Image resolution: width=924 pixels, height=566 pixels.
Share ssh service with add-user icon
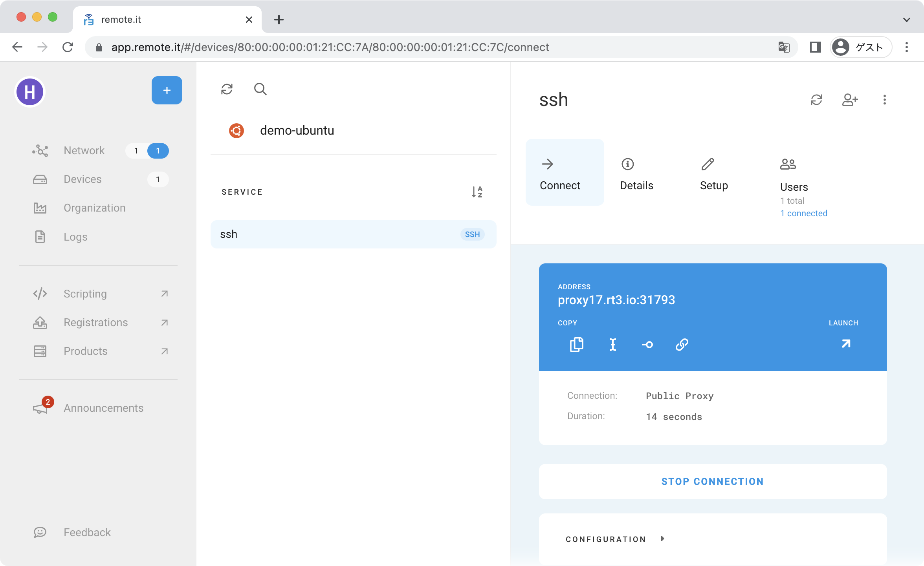pyautogui.click(x=850, y=100)
